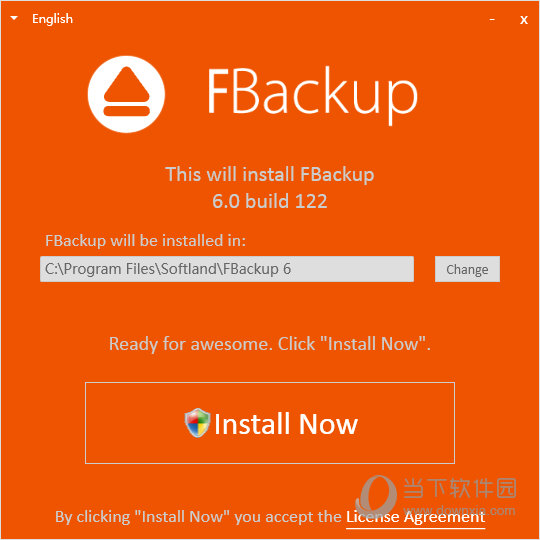Screen dimensions: 540x540
Task: Click the "Ready for awesome" message
Action: [270, 344]
